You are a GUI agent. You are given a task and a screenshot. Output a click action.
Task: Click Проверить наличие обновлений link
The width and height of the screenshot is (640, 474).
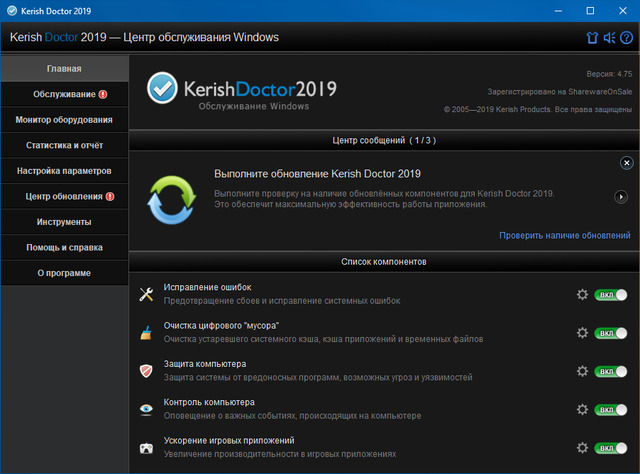(565, 235)
